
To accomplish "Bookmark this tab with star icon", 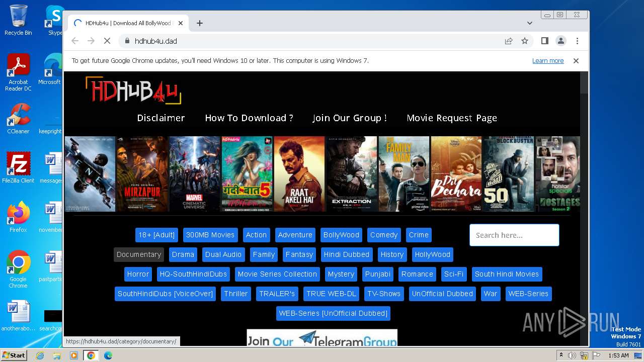I will [525, 41].
